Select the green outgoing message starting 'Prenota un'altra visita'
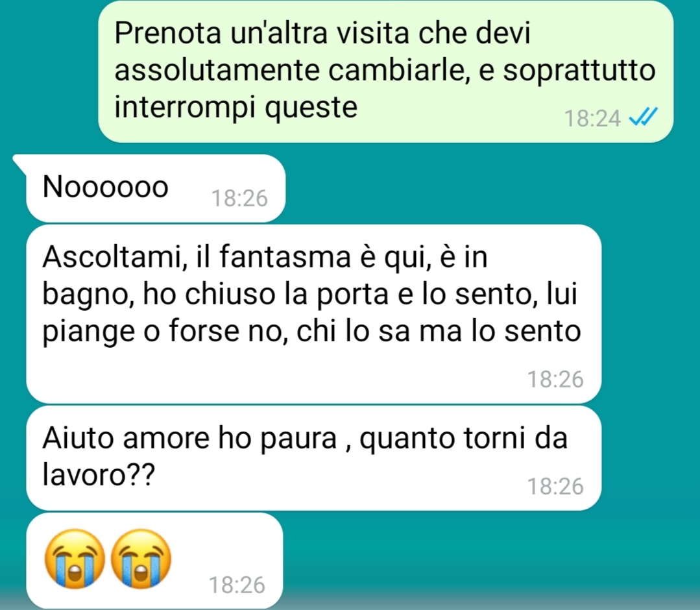The height and width of the screenshot is (610, 700). click(386, 71)
